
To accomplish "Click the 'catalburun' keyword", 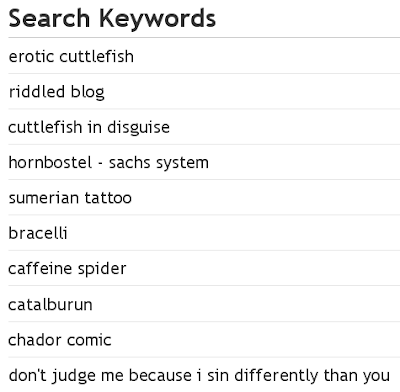I will tap(50, 304).
